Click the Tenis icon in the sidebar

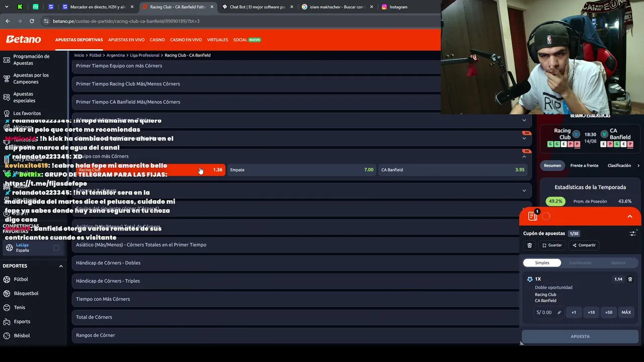click(7, 308)
